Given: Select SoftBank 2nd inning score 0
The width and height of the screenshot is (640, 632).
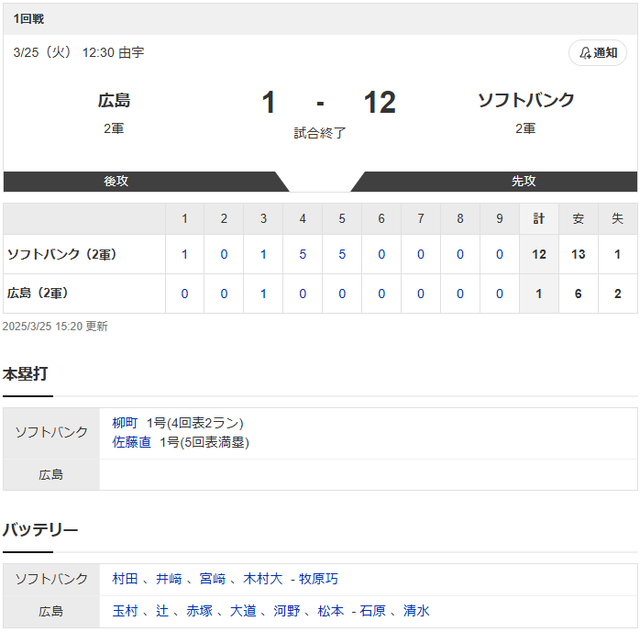Looking at the screenshot, I should 224,254.
